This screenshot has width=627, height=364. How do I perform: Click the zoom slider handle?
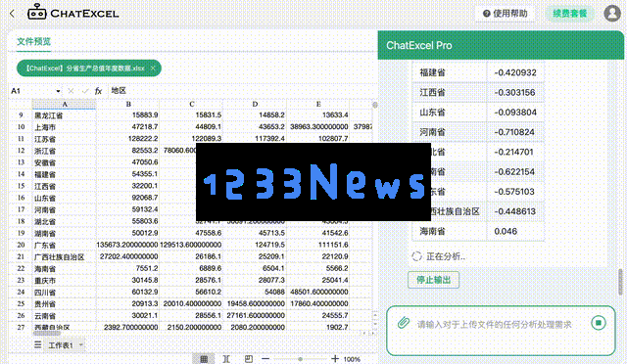(300, 359)
